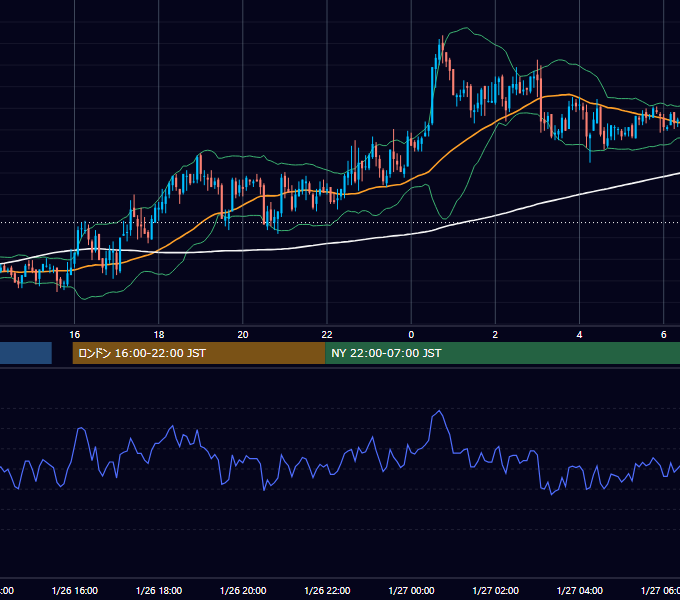Image resolution: width=680 pixels, height=600 pixels.
Task: Click the 16 hour label on chart axis
Action: coord(75,335)
